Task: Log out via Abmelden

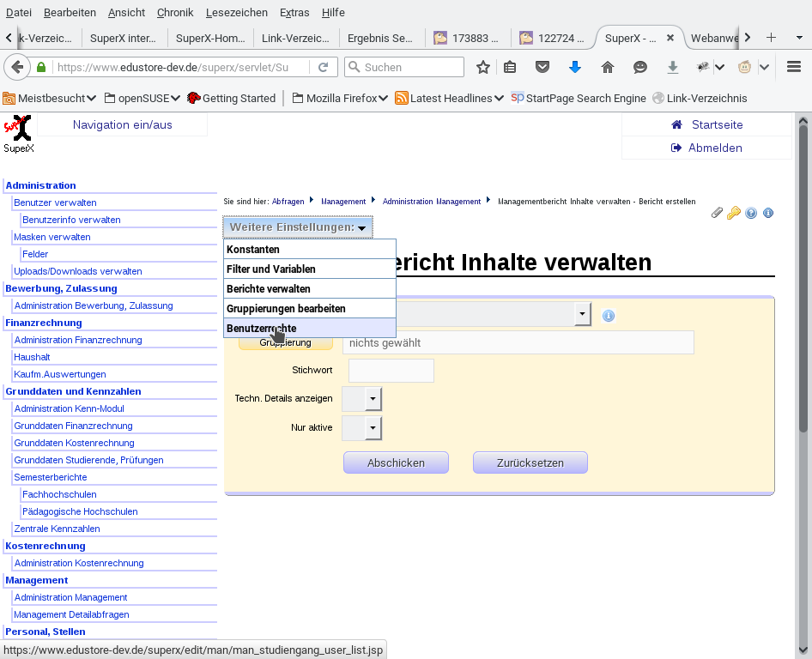Action: point(706,148)
